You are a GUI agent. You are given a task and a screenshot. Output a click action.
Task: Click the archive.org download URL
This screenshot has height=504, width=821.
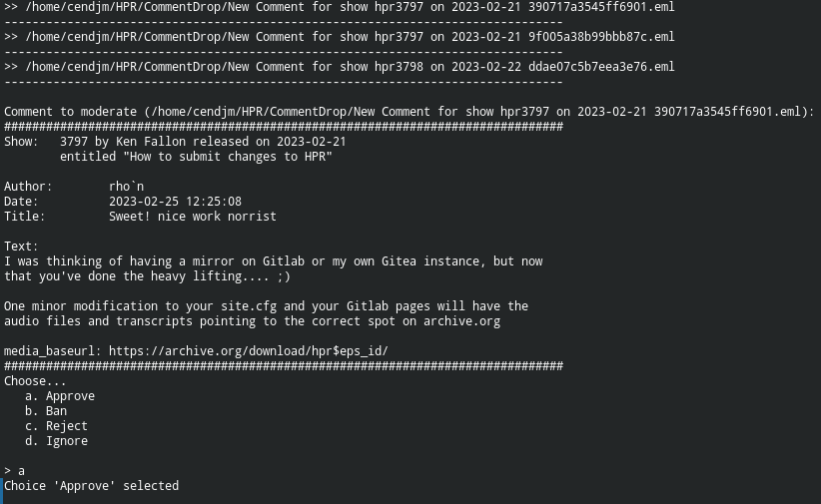[248, 351]
